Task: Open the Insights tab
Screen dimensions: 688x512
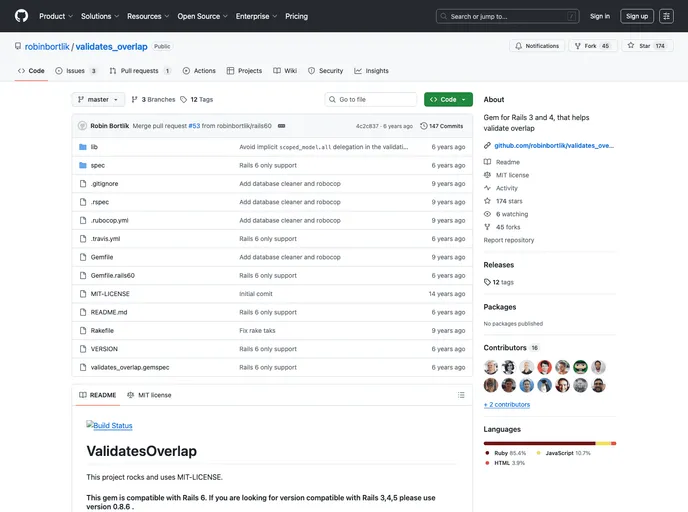Action: [372, 71]
